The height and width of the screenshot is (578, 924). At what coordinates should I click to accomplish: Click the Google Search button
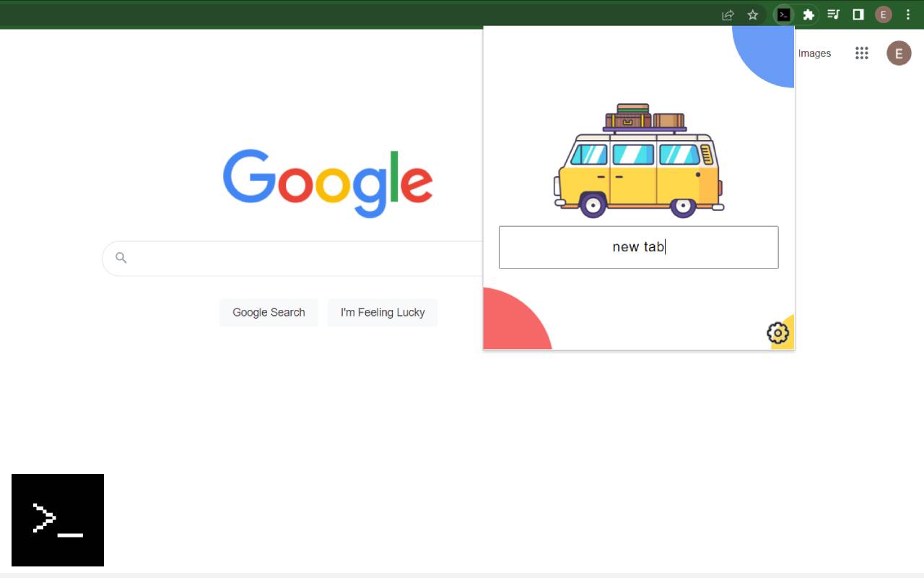269,312
